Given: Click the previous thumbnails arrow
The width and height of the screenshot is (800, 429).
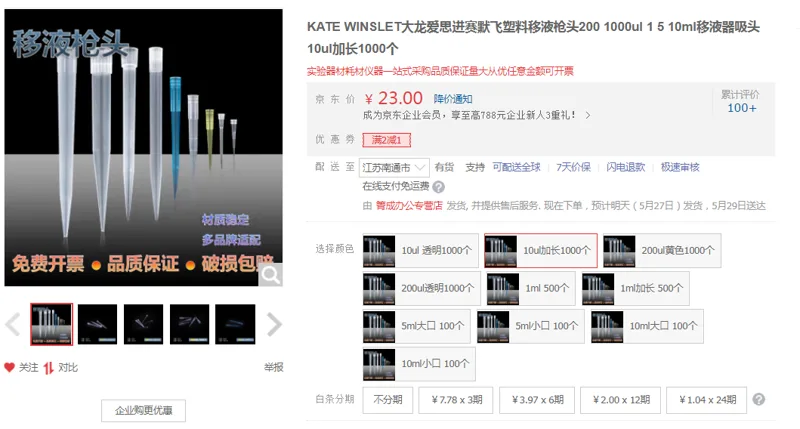Looking at the screenshot, I should coord(12,324).
